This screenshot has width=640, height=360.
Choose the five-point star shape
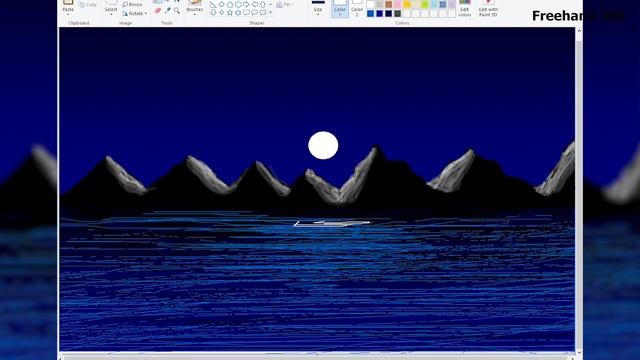pos(230,13)
